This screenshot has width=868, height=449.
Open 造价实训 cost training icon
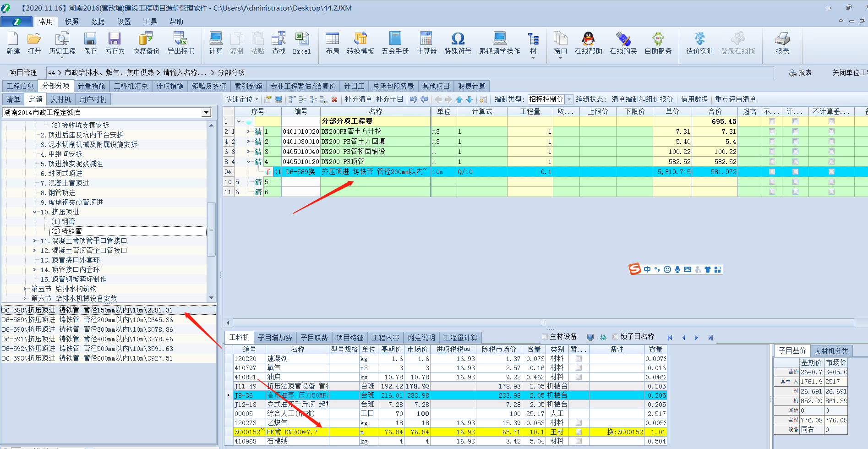coord(700,44)
